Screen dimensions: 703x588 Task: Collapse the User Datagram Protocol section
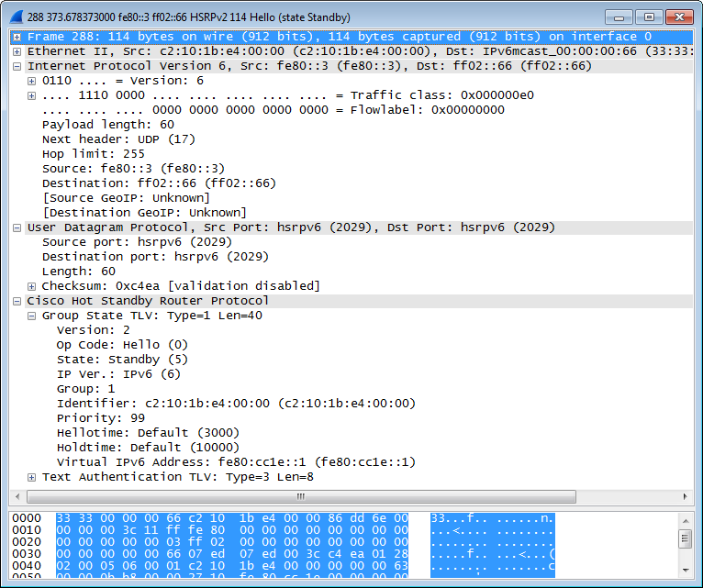[17, 227]
